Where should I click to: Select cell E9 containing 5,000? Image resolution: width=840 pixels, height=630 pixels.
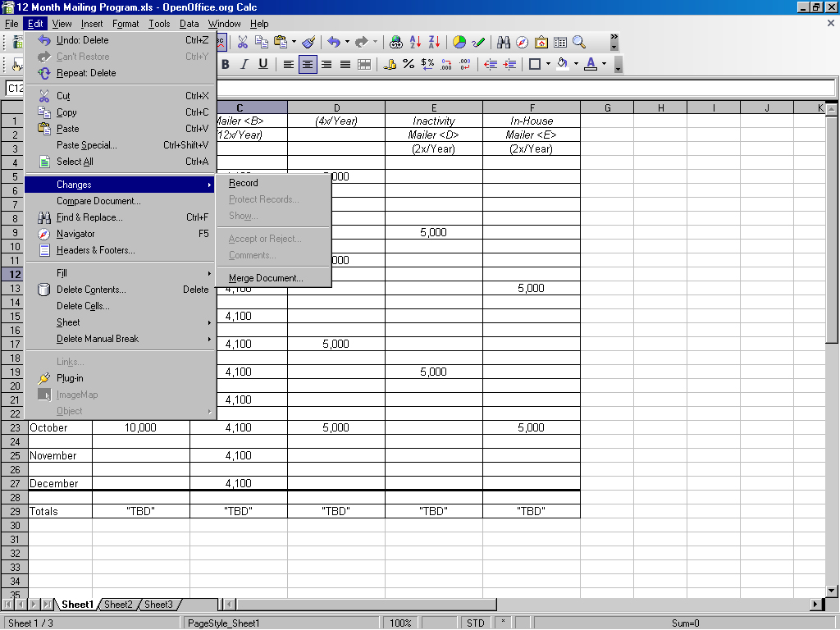[433, 232]
